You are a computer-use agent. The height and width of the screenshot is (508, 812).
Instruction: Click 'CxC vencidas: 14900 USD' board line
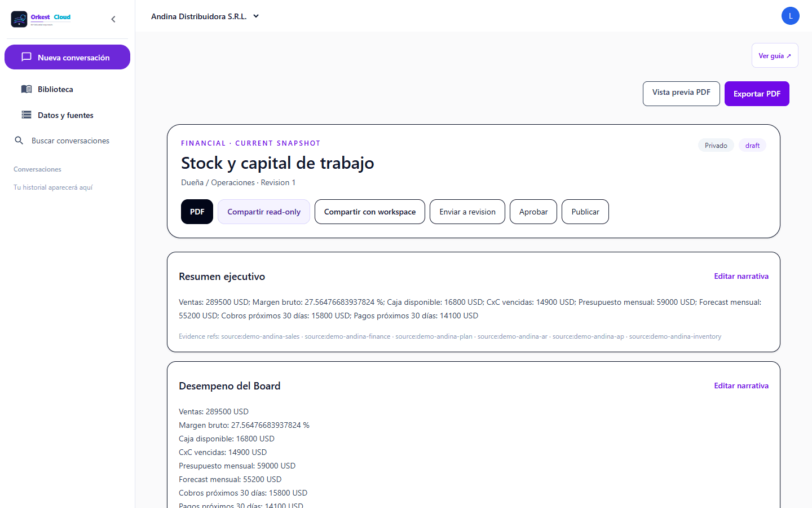click(223, 452)
